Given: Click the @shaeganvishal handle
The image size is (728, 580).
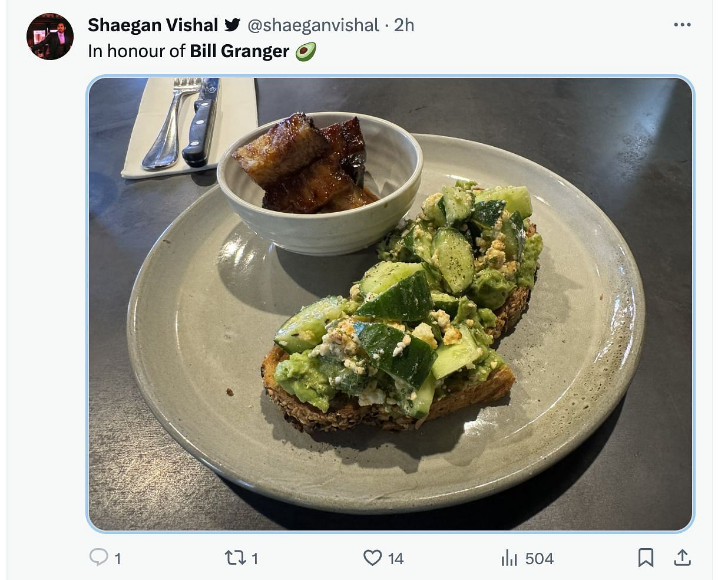Looking at the screenshot, I should [313, 25].
